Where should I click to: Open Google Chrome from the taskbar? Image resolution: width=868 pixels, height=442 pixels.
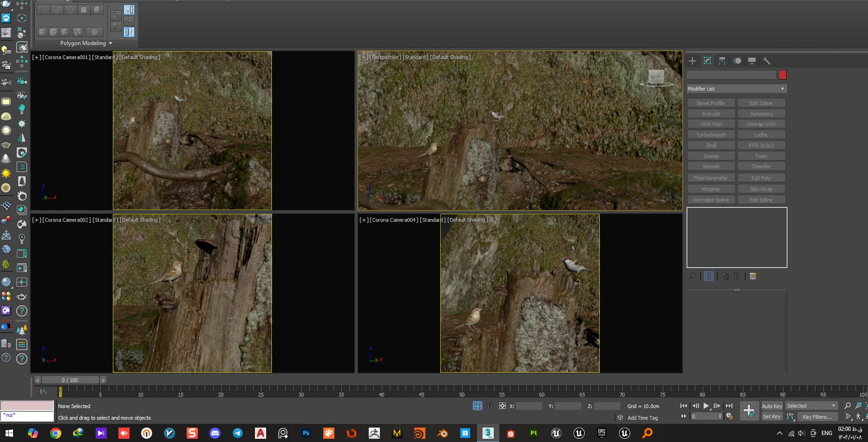(56, 433)
